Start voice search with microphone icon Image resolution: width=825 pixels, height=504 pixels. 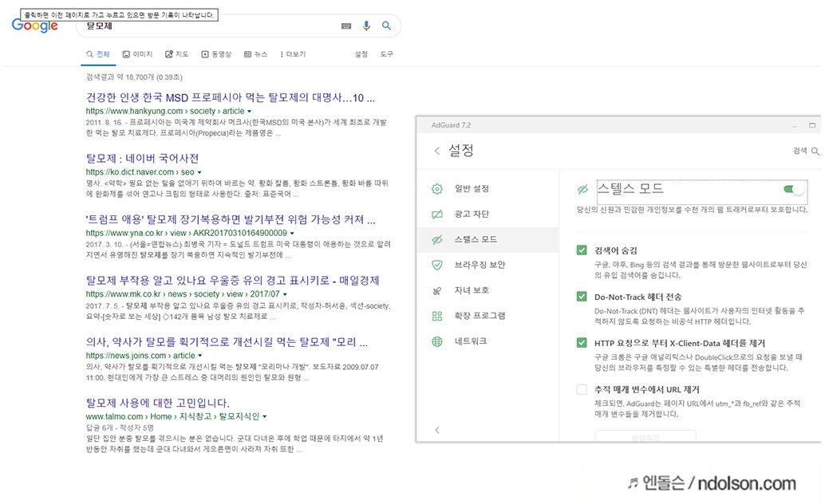pyautogui.click(x=366, y=26)
